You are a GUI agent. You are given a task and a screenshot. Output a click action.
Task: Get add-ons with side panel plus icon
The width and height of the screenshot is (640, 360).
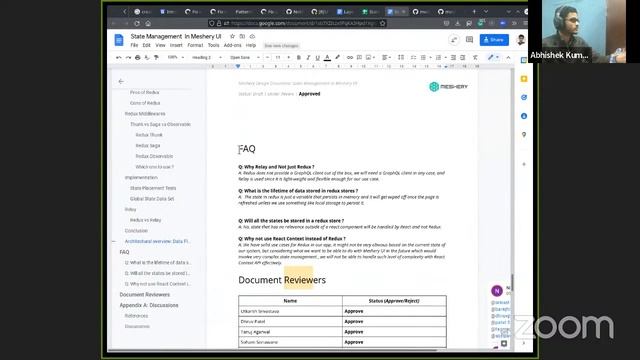tap(524, 164)
